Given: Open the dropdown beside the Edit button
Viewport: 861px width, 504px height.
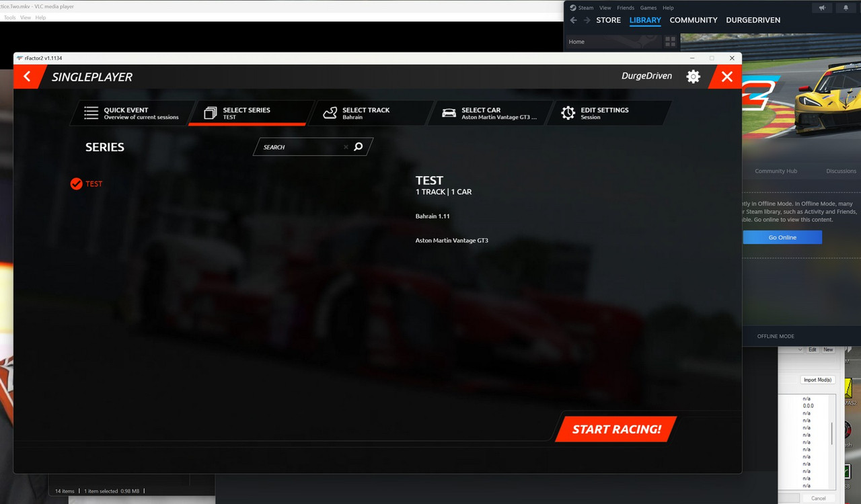Looking at the screenshot, I should click(800, 349).
